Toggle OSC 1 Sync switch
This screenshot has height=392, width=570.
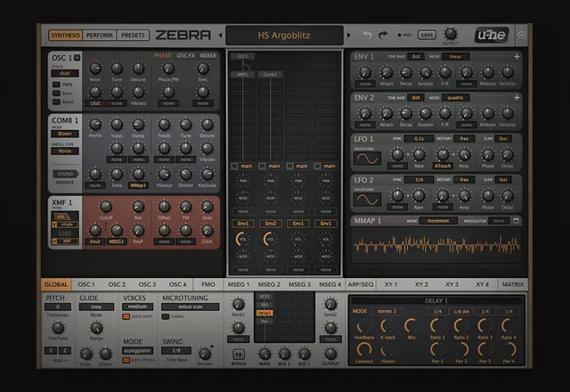tap(56, 93)
